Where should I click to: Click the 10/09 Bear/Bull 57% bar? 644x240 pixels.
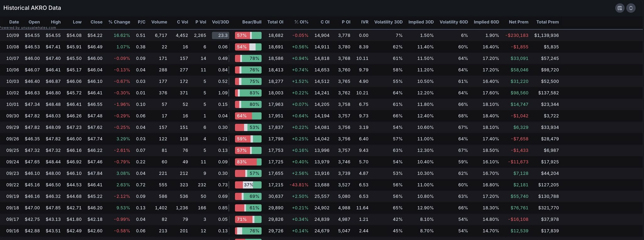point(248,35)
